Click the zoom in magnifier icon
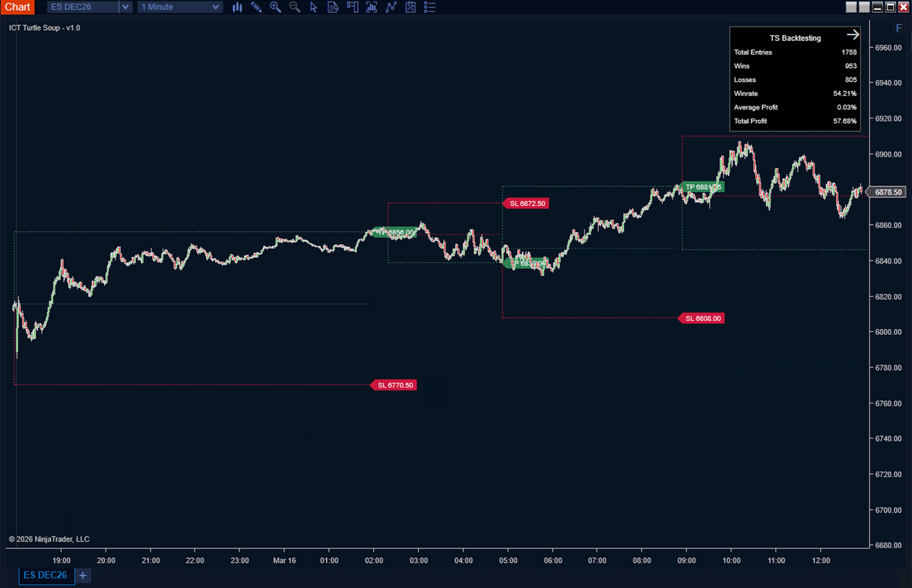Screen dimensions: 912x588 coord(275,7)
